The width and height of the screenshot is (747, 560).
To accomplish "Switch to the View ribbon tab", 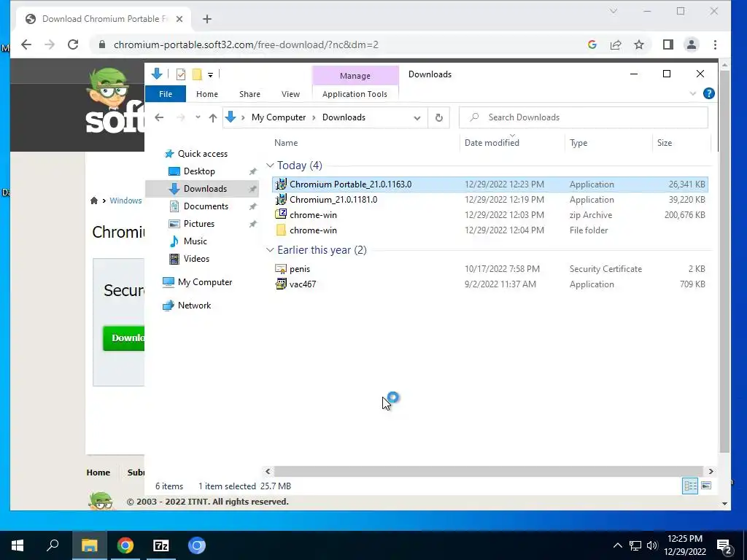I will (x=290, y=94).
